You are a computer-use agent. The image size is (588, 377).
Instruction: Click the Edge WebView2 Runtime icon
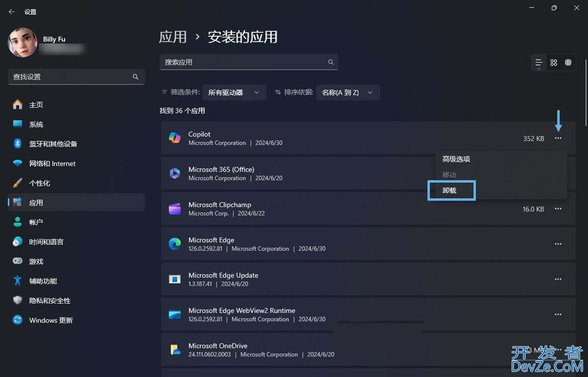175,315
